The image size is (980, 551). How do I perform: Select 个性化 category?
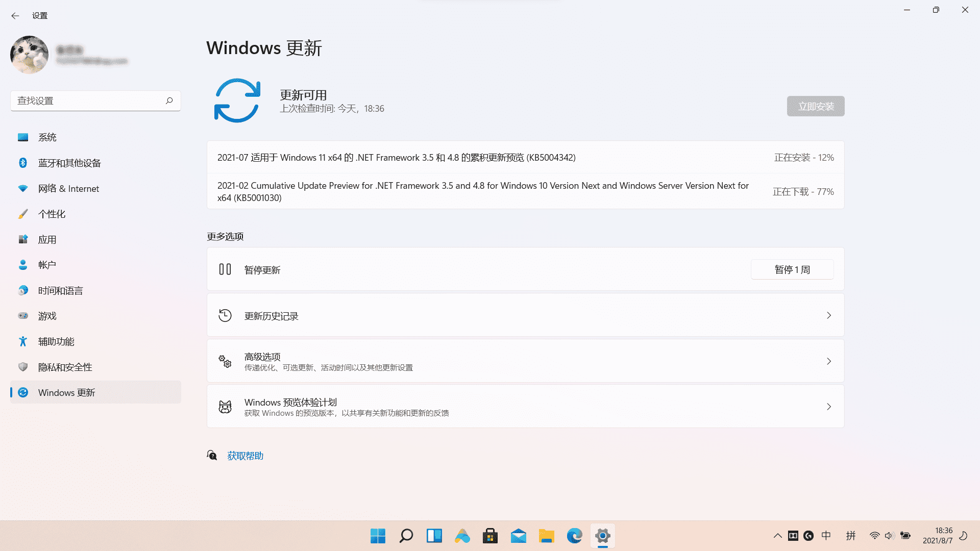tap(95, 214)
